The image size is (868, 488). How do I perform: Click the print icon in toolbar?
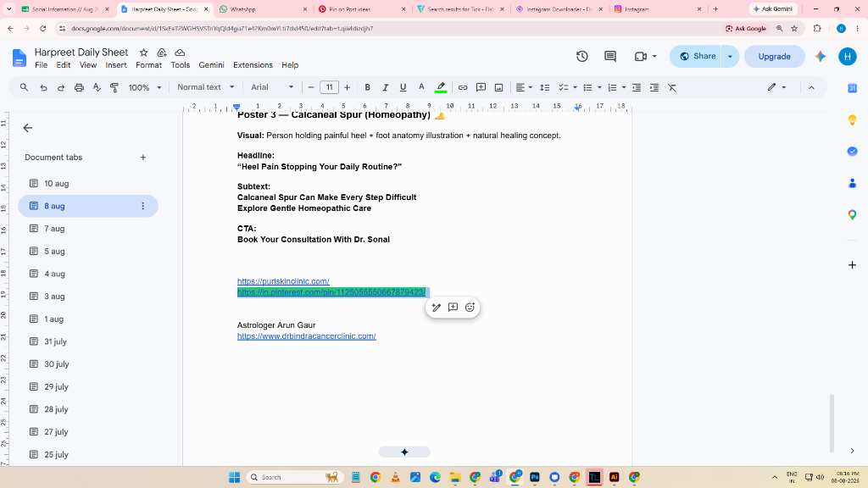pos(79,87)
